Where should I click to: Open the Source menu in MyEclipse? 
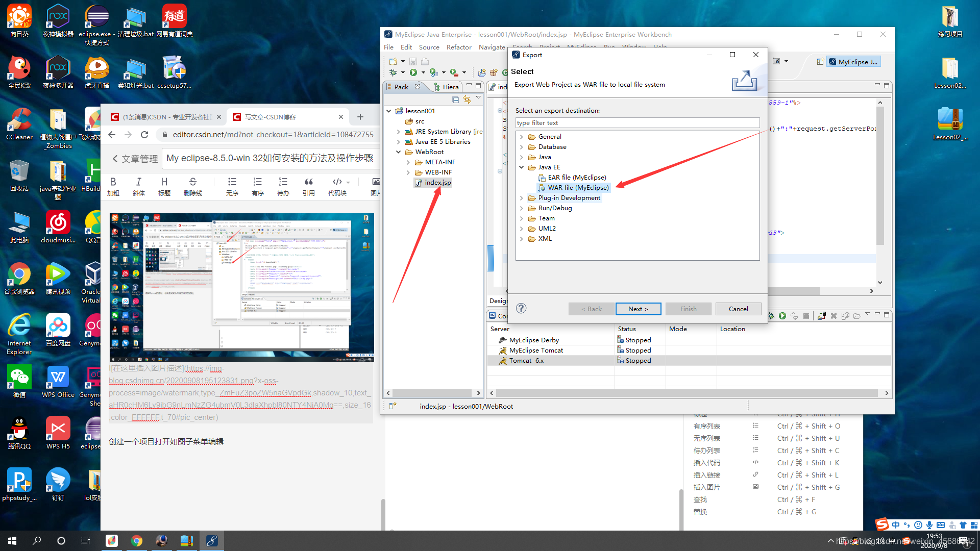429,47
